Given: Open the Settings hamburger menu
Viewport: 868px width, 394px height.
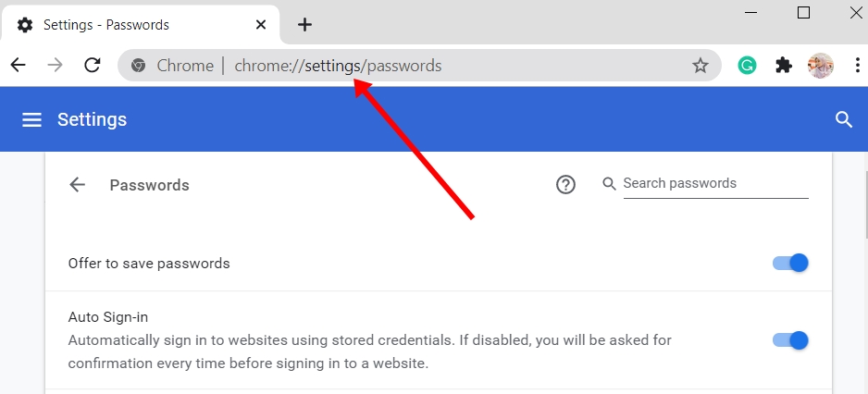Looking at the screenshot, I should [32, 120].
